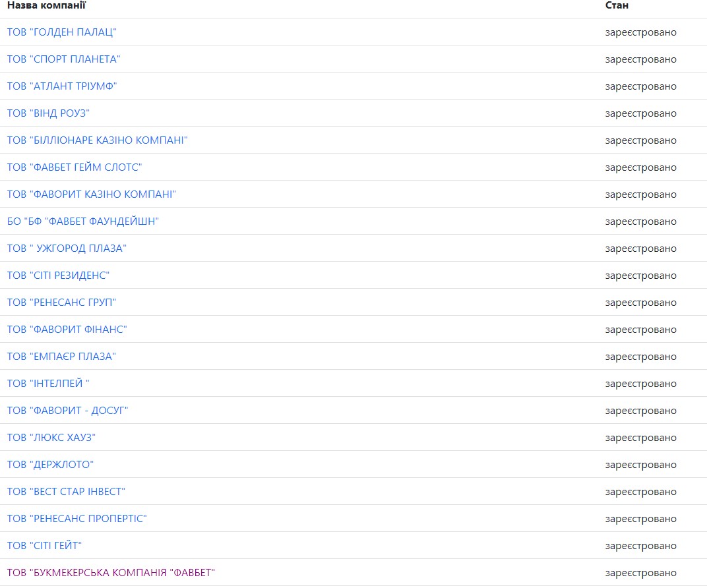Open ТОВ "ВЕСТ СТАР ІНВЕСТ" link
707x588 pixels.
coord(66,492)
